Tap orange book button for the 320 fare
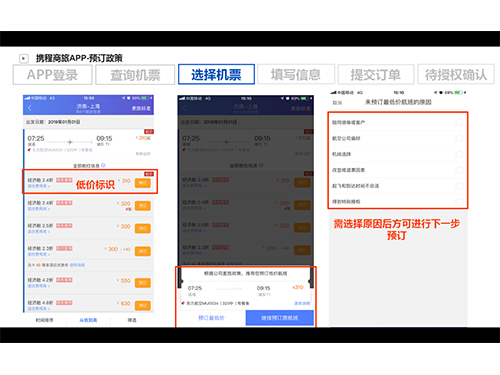This screenshot has width=500, height=375. point(143,206)
